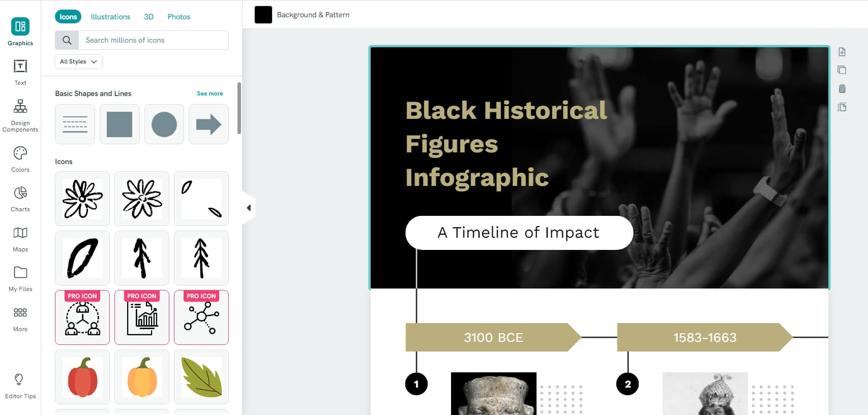
Task: Add the PRO chart report icon
Action: [142, 317]
